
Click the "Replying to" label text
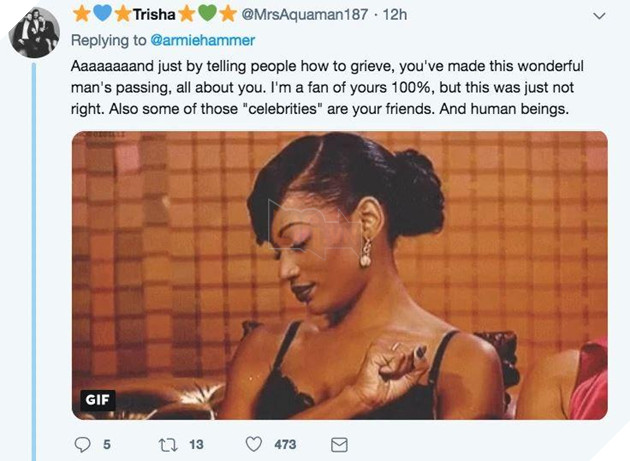point(108,40)
